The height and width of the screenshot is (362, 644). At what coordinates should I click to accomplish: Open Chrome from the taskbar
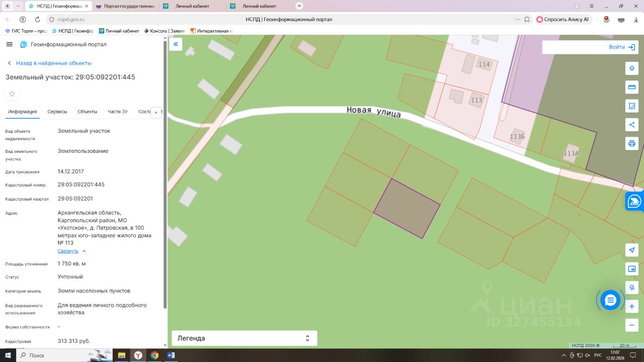tap(154, 355)
